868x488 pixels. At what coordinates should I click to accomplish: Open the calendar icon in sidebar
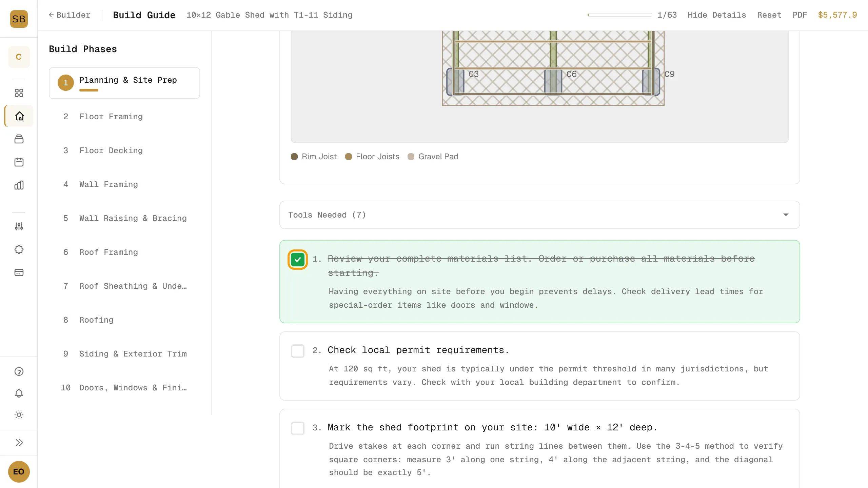pos(19,162)
